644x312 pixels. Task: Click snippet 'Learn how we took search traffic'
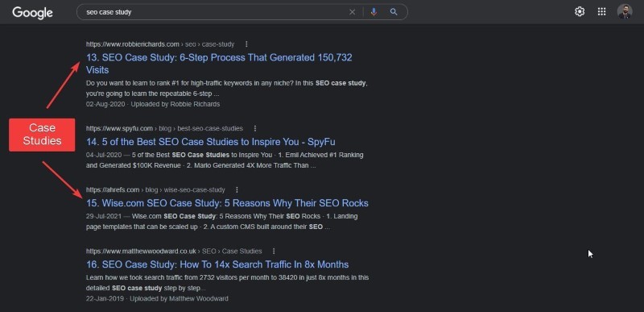click(227, 283)
